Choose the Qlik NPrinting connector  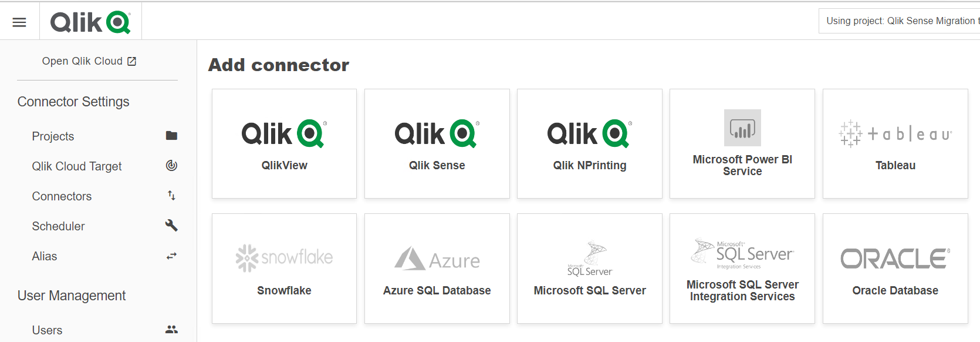[589, 143]
